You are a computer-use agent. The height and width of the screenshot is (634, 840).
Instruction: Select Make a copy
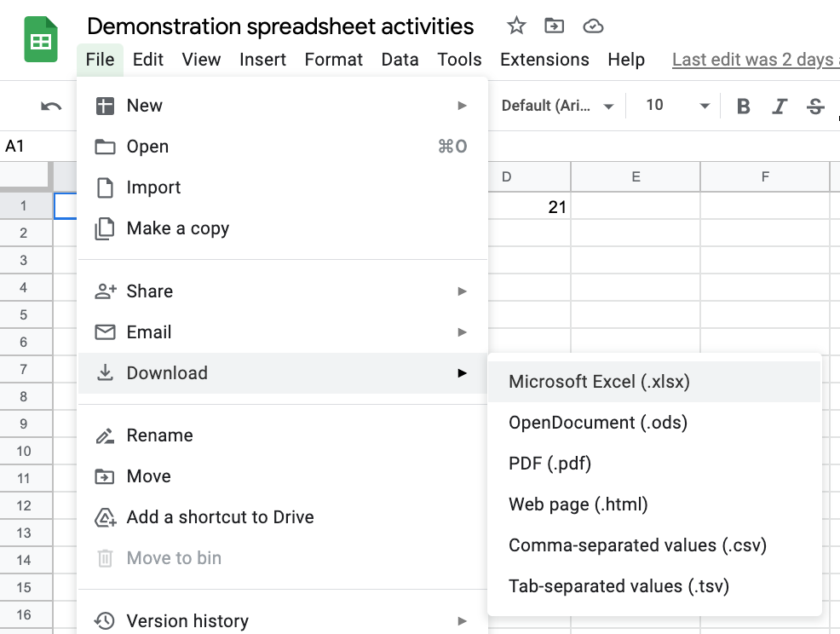[282, 228]
